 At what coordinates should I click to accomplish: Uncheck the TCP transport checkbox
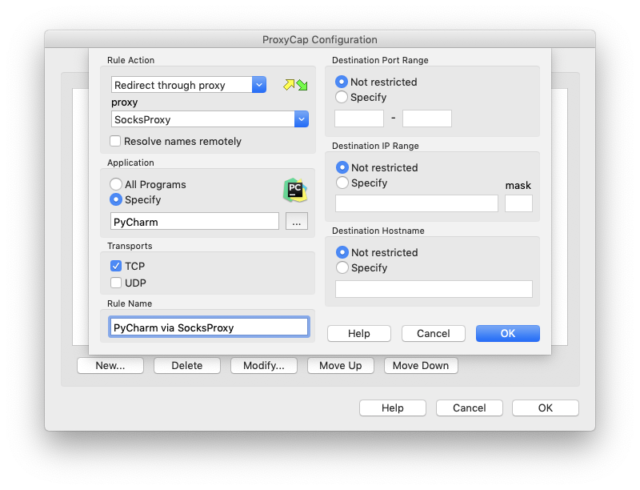point(116,266)
